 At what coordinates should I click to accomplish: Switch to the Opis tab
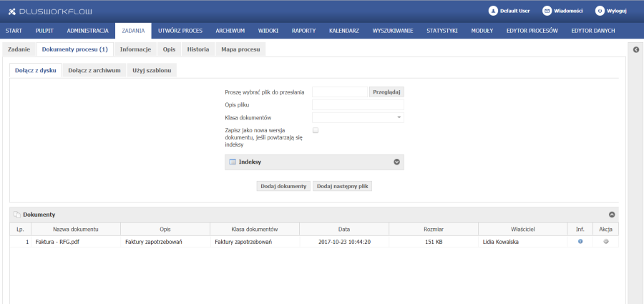[169, 49]
